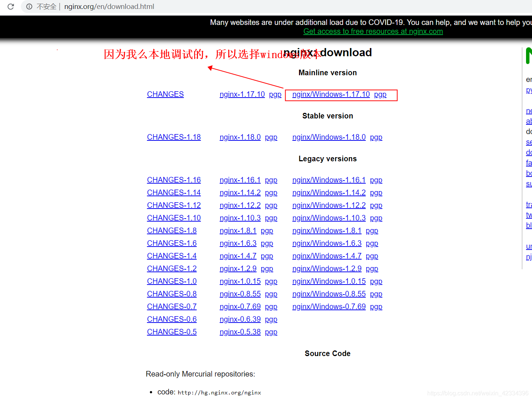The image size is (532, 400).
Task: Open pgp signature for nginx-1.18.0
Action: click(271, 137)
